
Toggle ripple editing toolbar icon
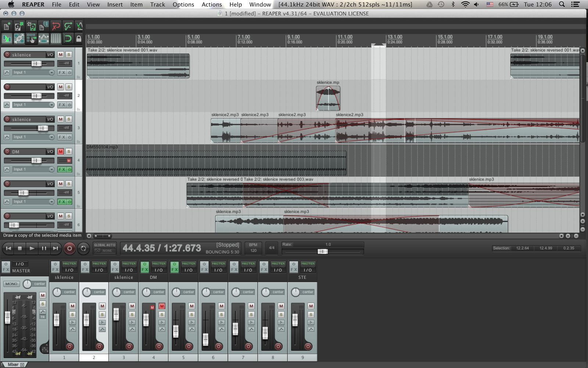tap(31, 38)
